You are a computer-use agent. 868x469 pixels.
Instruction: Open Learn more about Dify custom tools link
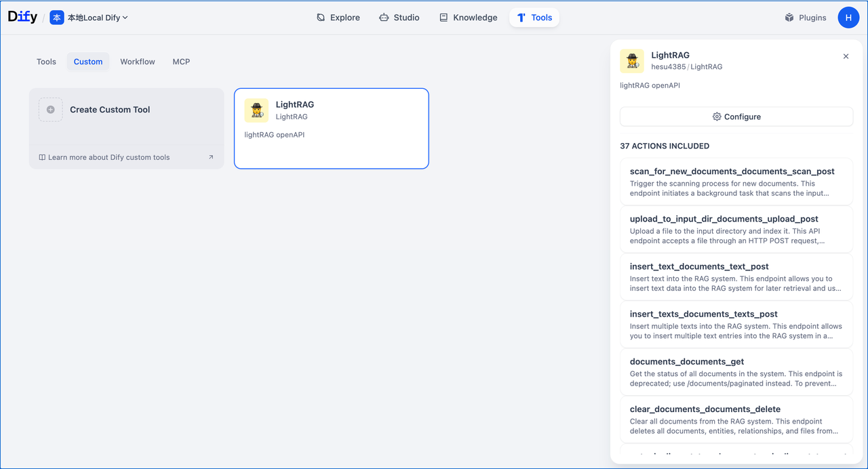click(x=109, y=157)
